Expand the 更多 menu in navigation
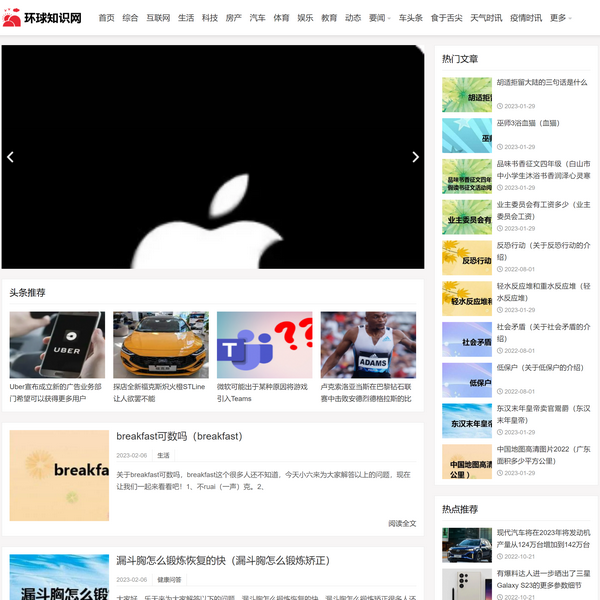Viewport: 600px width, 600px height. [560, 18]
